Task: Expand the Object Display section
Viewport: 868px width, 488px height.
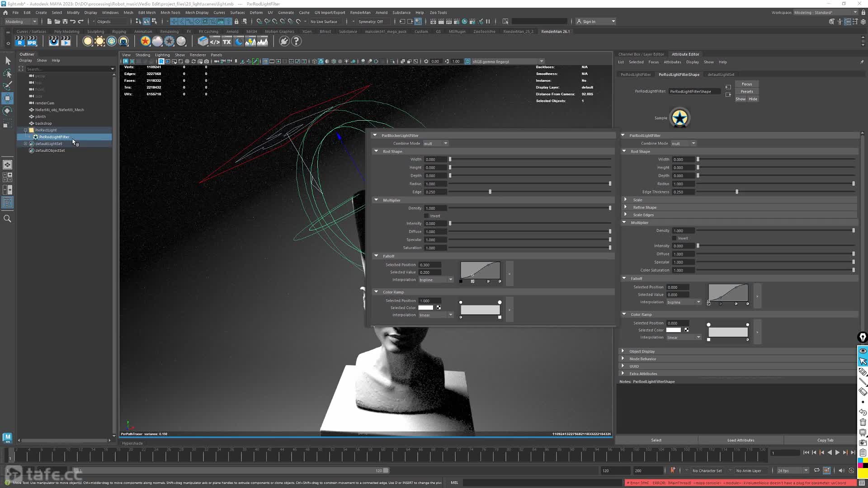Action: [x=623, y=351]
